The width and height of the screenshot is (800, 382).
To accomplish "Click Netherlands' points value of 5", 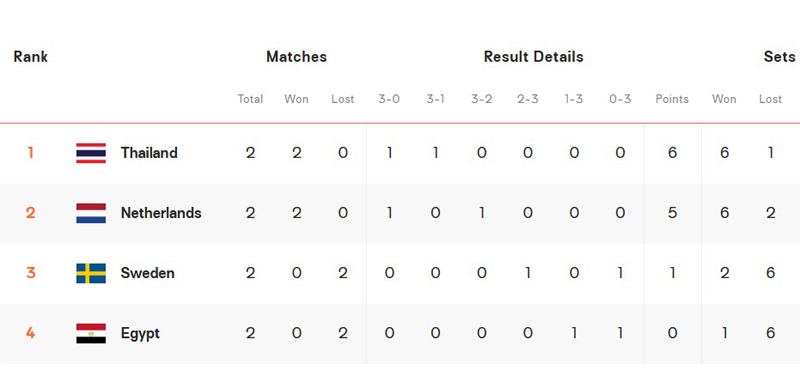I will (672, 213).
